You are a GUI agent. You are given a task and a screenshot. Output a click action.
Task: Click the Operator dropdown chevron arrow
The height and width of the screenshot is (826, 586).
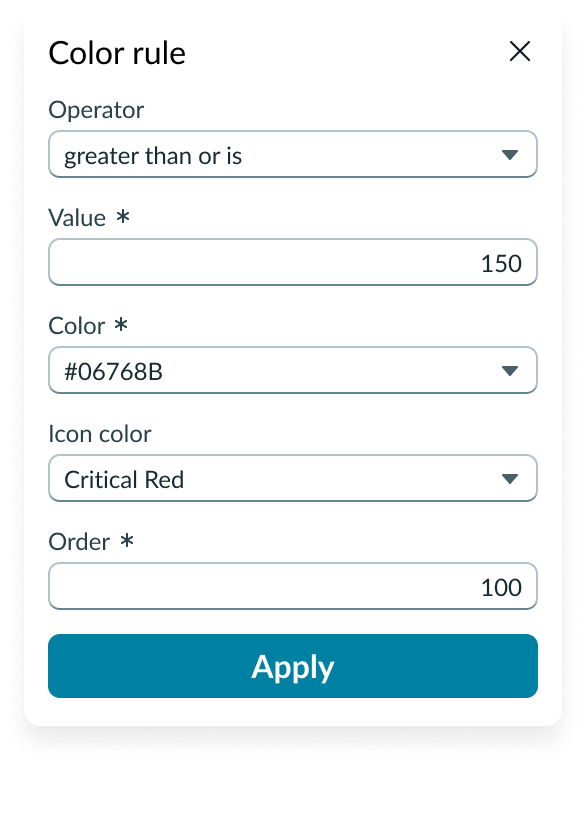point(512,154)
